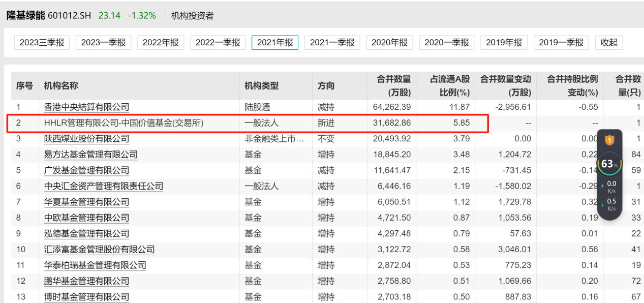The image size is (644, 303).
Task: Sort by 合并数量(万股) column header
Action: 393,86
